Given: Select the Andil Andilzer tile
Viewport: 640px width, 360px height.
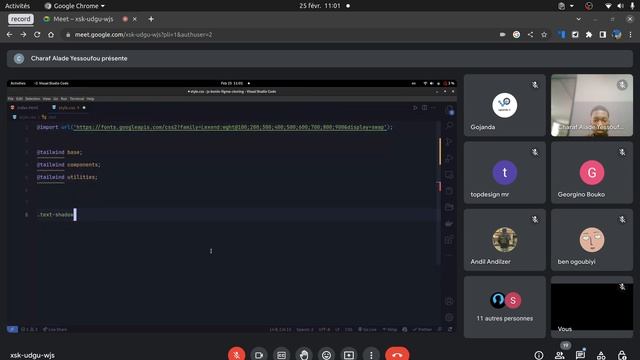Looking at the screenshot, I should 504,240.
